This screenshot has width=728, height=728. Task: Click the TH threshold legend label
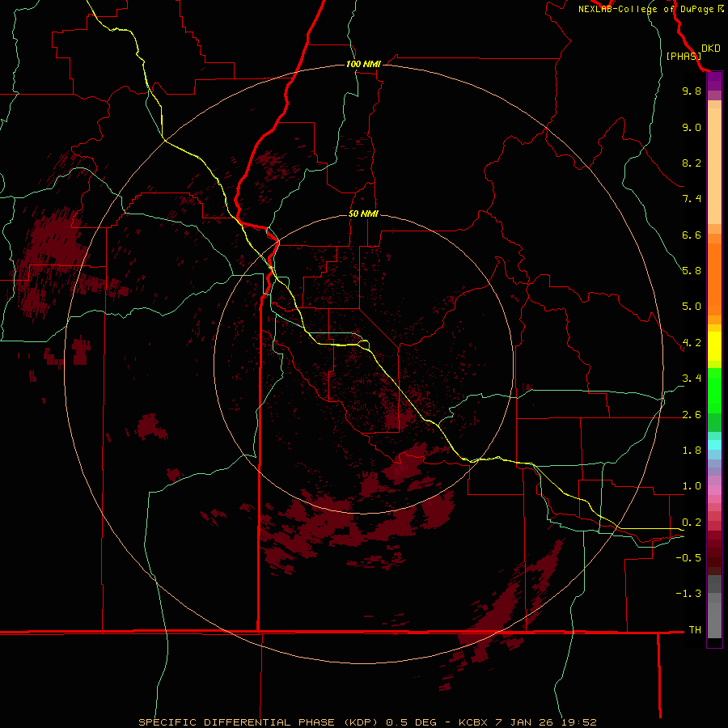pyautogui.click(x=695, y=630)
